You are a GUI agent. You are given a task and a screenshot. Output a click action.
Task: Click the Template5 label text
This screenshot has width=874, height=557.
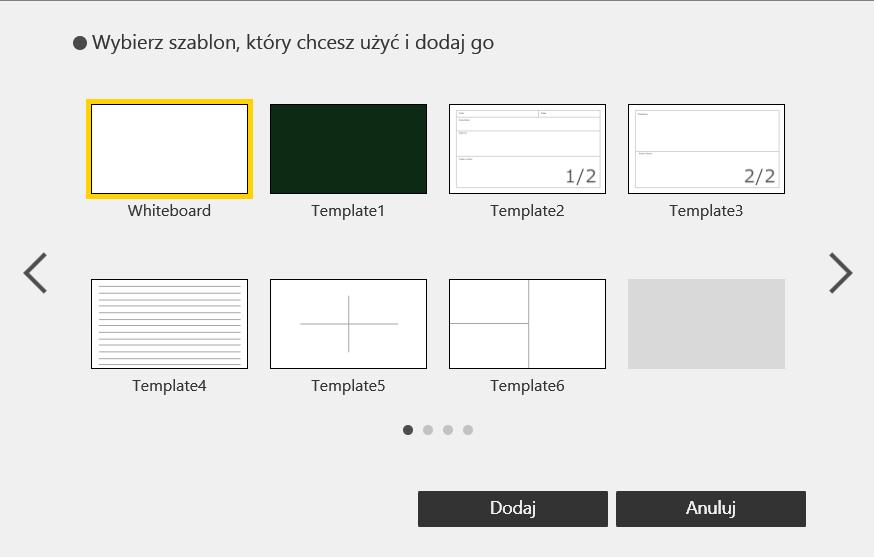[x=348, y=386]
